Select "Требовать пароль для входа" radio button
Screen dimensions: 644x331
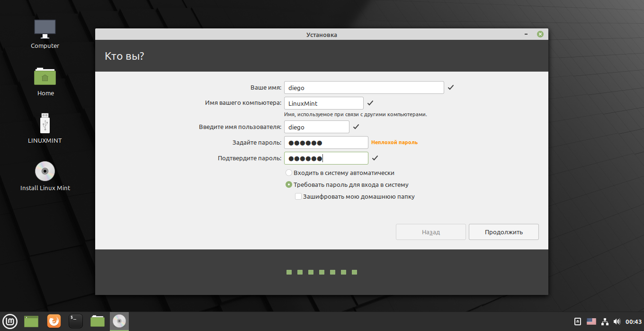pos(289,185)
